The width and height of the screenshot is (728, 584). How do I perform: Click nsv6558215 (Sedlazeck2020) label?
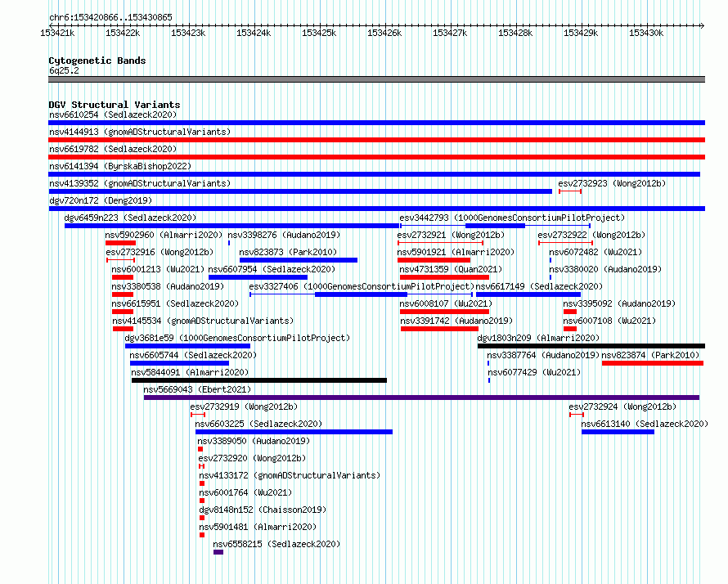[x=276, y=544]
